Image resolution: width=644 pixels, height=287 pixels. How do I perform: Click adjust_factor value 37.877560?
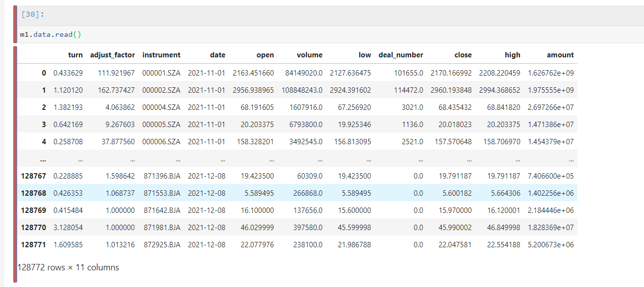tap(118, 142)
